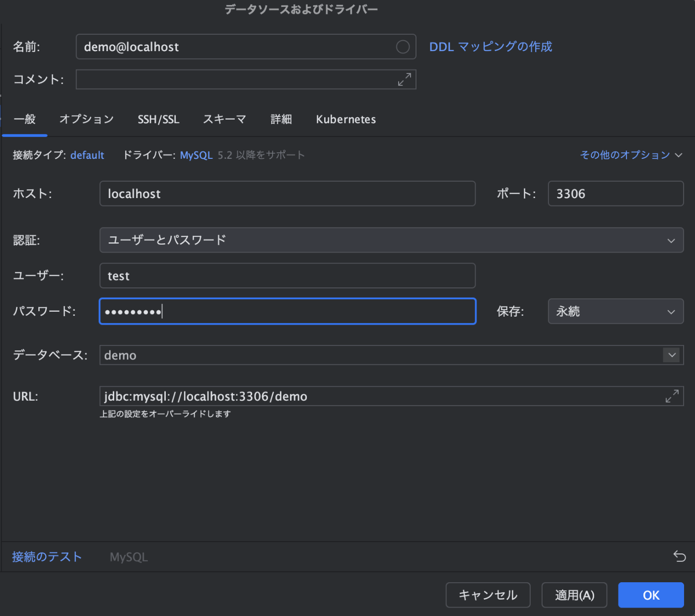Click into the ホスト input field

coord(288,194)
